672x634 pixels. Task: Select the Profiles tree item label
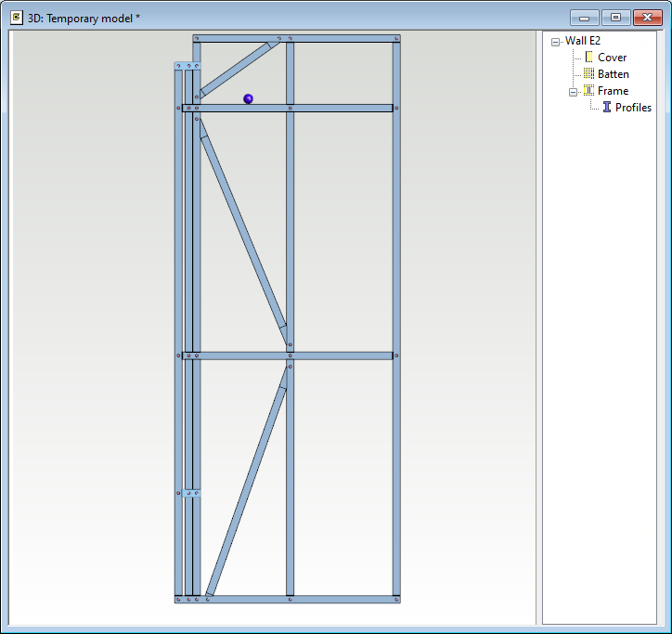coord(633,108)
